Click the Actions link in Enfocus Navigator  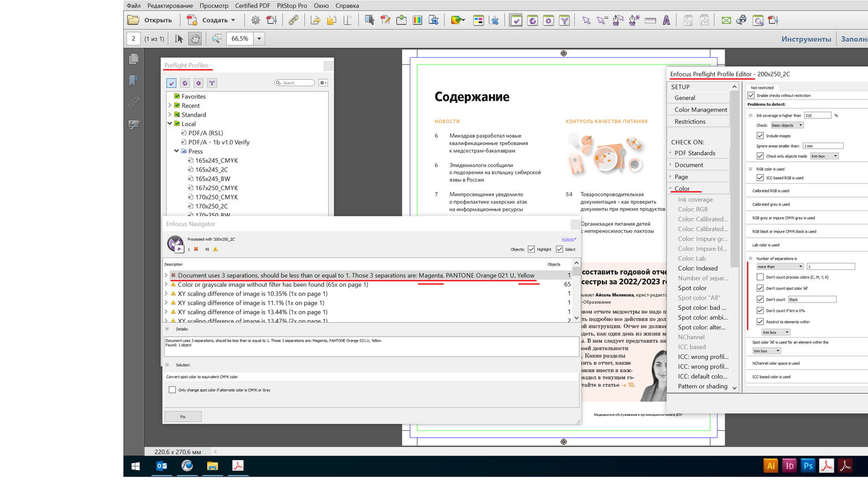click(x=568, y=239)
